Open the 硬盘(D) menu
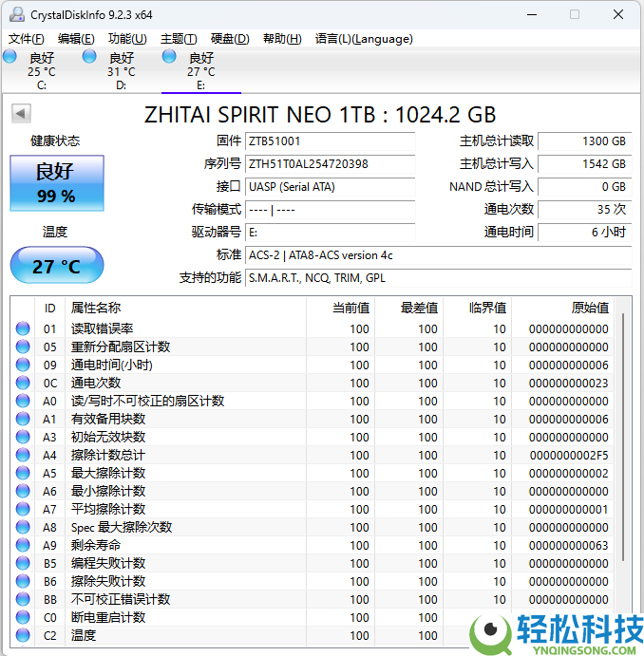 [230, 39]
